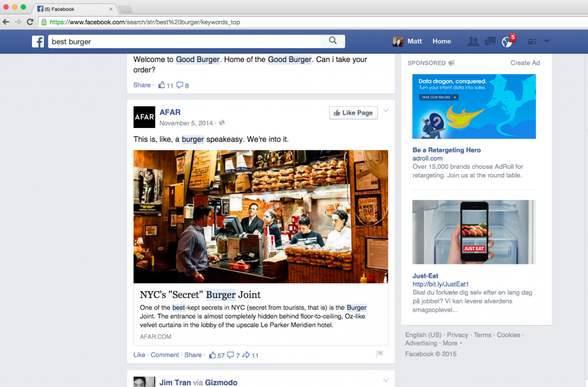This screenshot has width=588, height=387.
Task: Click the public globe icon on the AFAR post
Action: click(222, 123)
